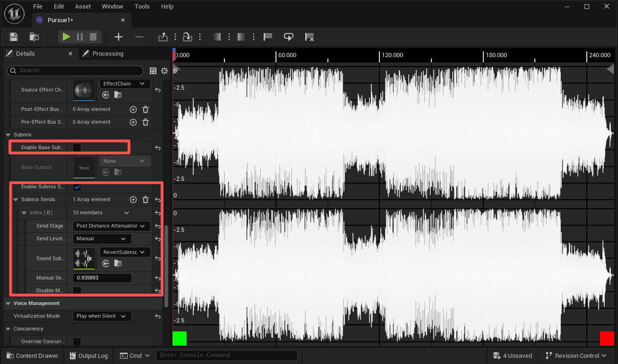Screen dimensions: 618x364
Task: Delete the Post-Effect Bus array elements
Action: coord(145,109)
